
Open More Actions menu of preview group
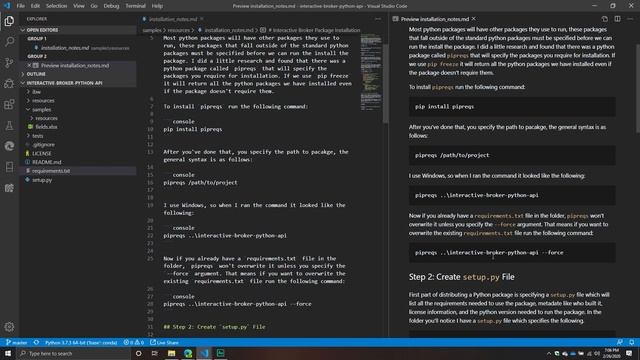tap(631, 19)
